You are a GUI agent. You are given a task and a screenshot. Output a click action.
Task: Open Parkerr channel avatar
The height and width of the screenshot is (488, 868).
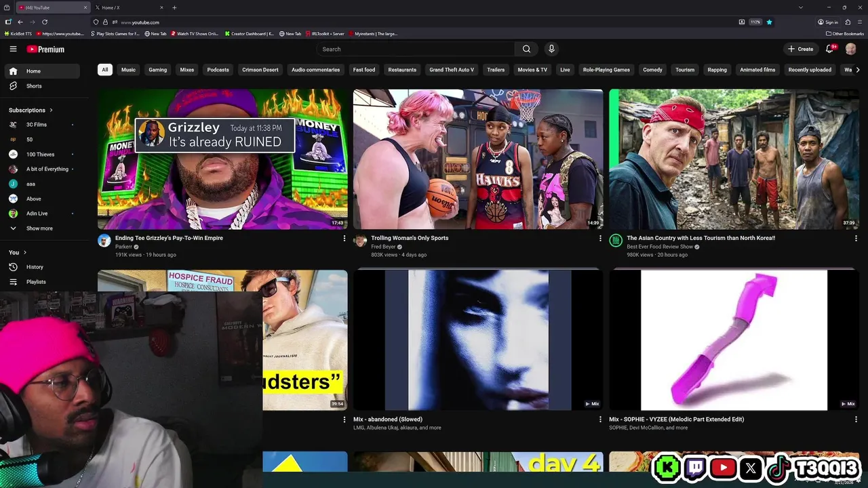(x=104, y=241)
